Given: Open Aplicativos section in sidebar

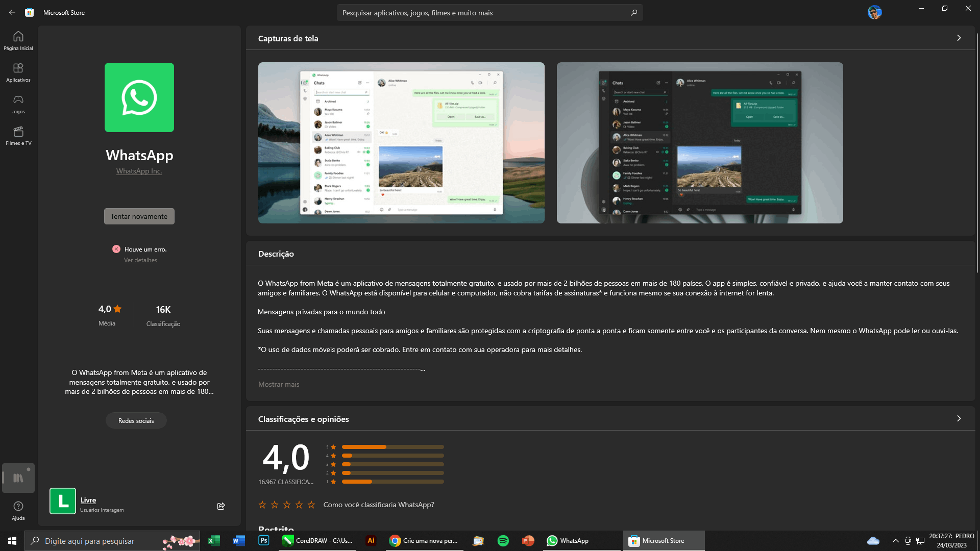Looking at the screenshot, I should [x=18, y=72].
